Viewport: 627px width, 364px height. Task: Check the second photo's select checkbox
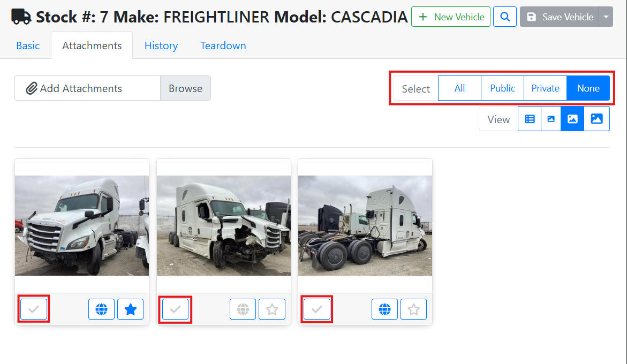[x=175, y=309]
